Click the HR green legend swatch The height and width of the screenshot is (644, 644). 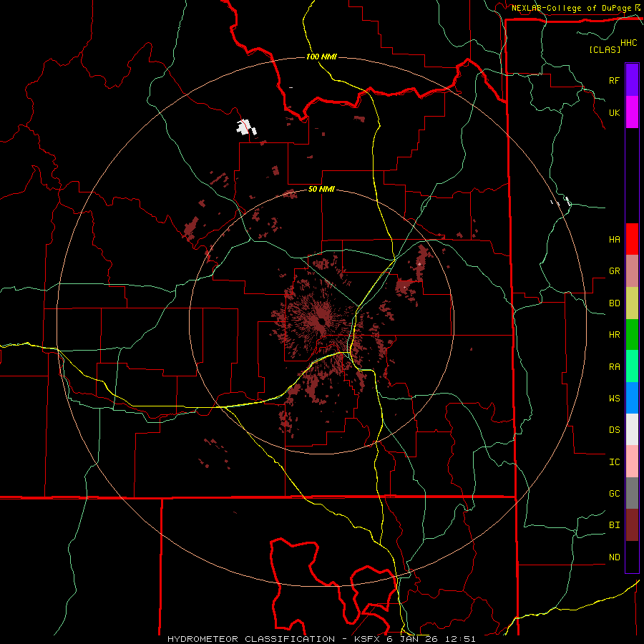click(x=632, y=334)
